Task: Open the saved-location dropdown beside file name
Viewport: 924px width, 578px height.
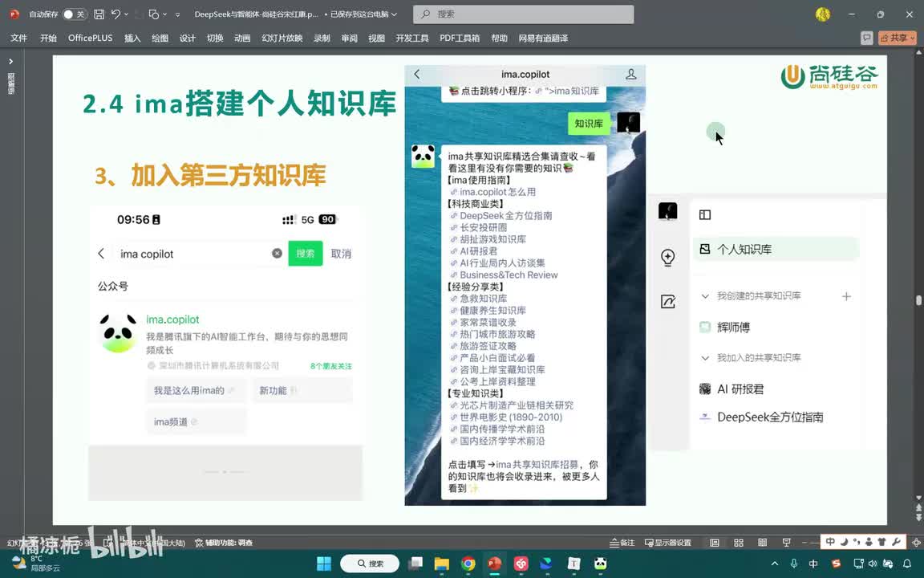Action: pos(395,14)
